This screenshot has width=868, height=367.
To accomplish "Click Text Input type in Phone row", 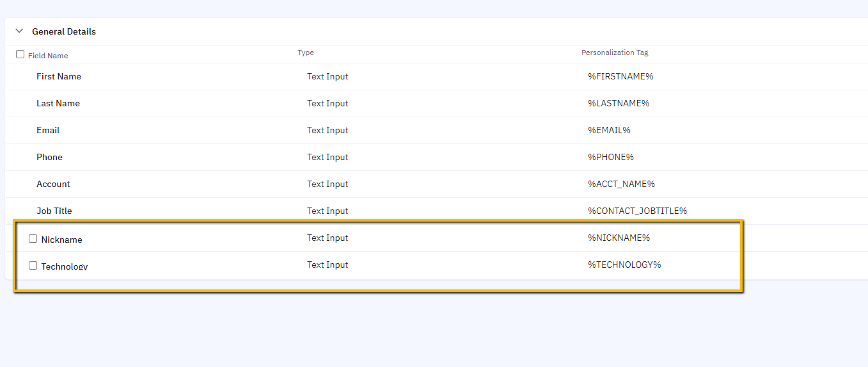I will (x=327, y=157).
